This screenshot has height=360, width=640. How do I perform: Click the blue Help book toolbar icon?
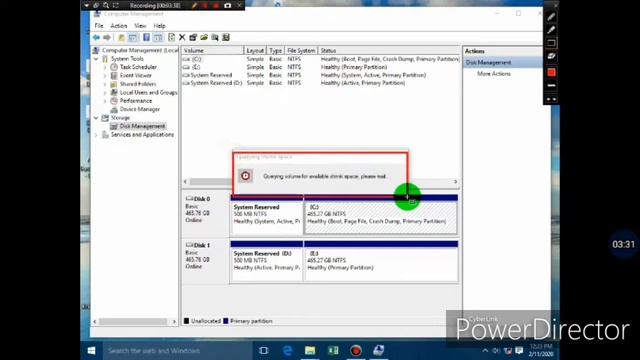[146, 38]
